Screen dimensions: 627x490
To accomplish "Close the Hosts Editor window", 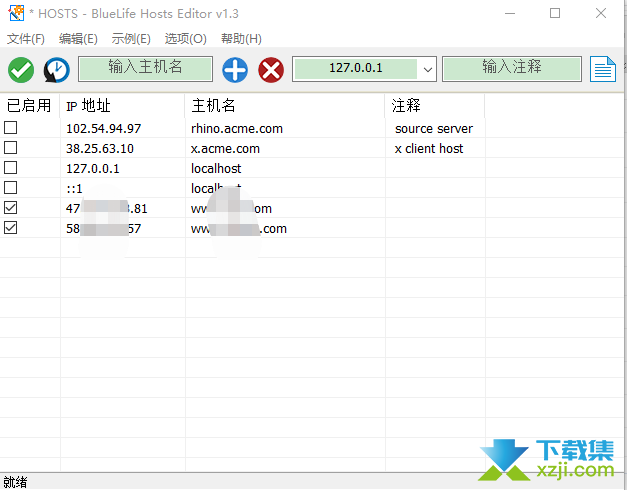I will coord(601,13).
